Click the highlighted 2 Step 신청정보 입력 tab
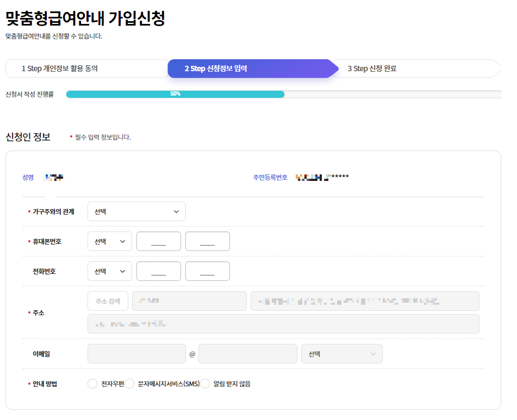The width and height of the screenshot is (517, 420). click(x=251, y=68)
